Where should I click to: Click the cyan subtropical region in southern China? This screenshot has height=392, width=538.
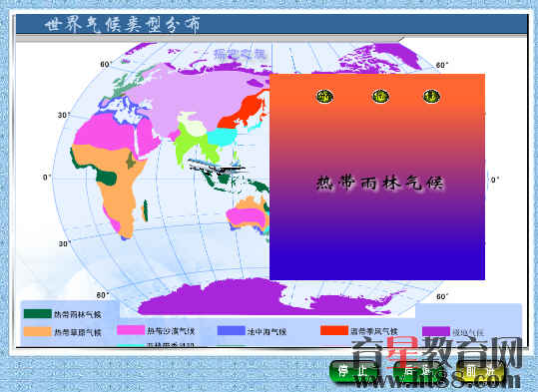pos(222,137)
